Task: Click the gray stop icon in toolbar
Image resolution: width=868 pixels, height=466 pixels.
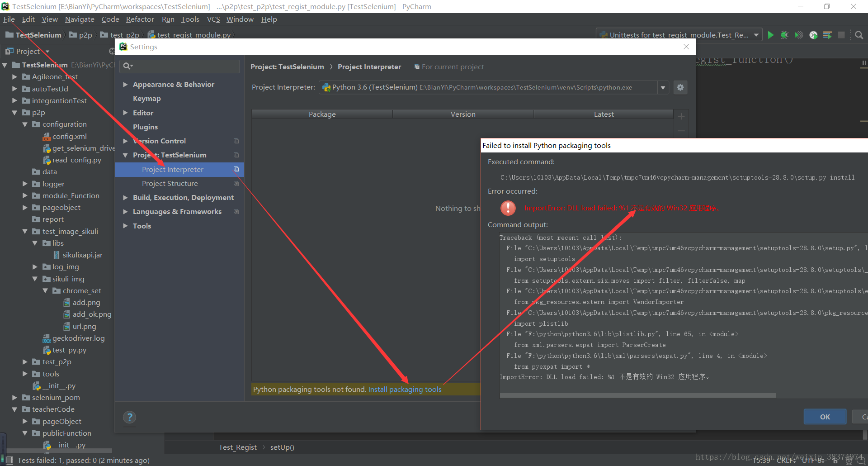Action: coord(841,35)
